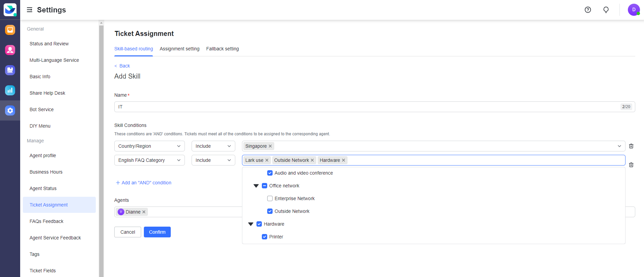Uncheck the Outside Network checkbox
Viewport: 644px width, 277px height.
(270, 211)
